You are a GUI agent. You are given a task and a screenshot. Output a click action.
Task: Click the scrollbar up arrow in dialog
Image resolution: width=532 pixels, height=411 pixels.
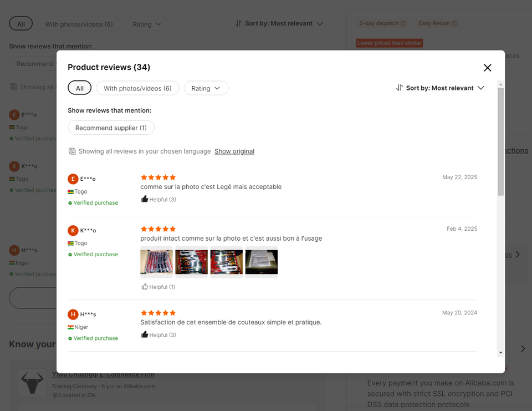click(x=501, y=84)
